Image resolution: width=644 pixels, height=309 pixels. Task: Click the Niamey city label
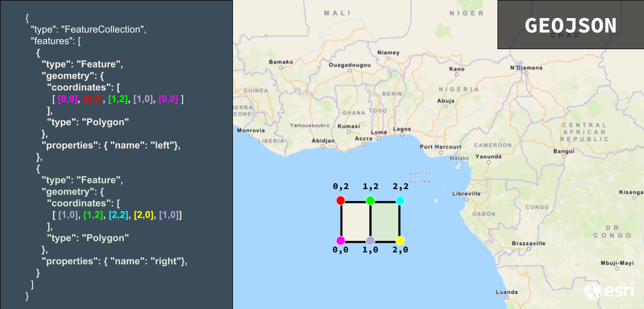(x=388, y=53)
